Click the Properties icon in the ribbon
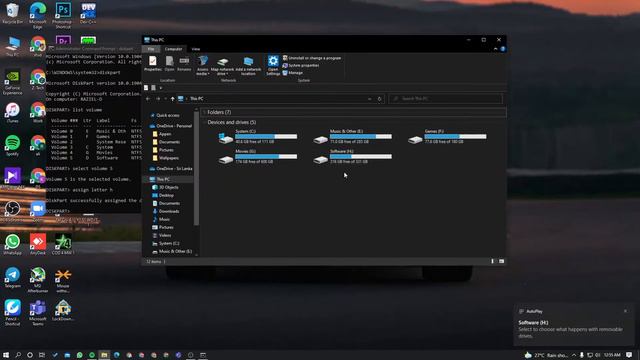This screenshot has height=360, width=640. coord(153,64)
